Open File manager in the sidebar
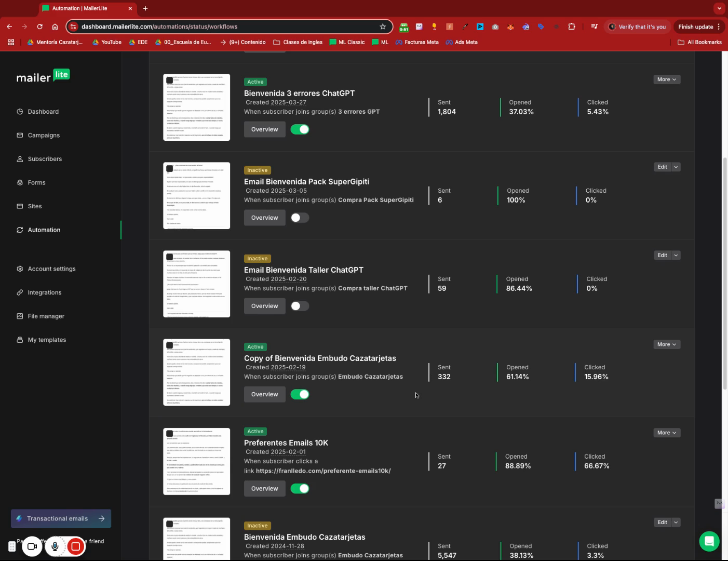 (46, 316)
